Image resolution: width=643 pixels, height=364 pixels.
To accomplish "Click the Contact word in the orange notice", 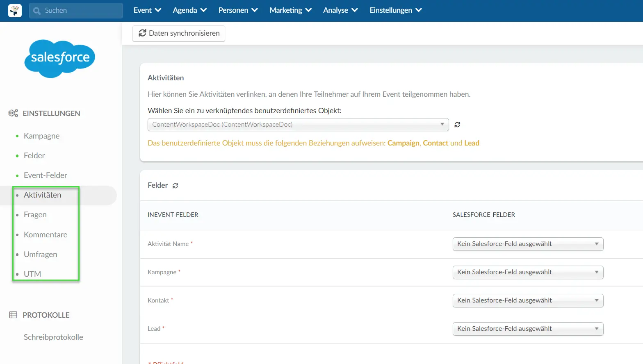I will click(x=436, y=143).
